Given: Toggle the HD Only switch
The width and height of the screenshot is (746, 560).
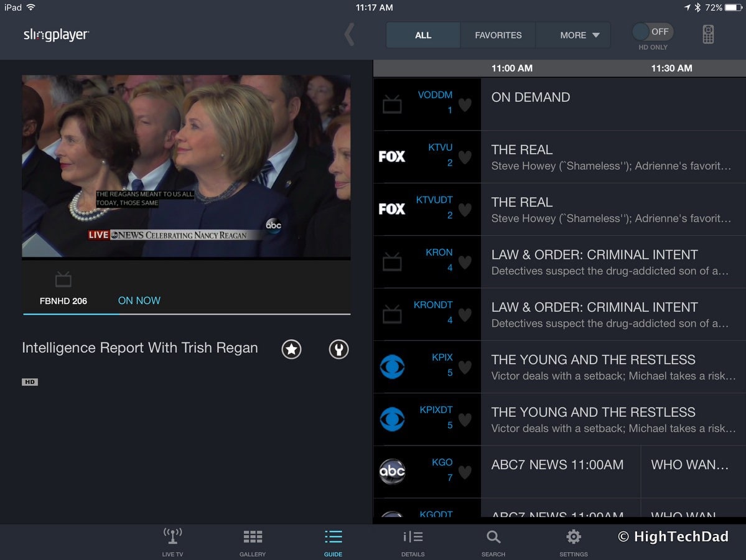Looking at the screenshot, I should click(x=652, y=32).
